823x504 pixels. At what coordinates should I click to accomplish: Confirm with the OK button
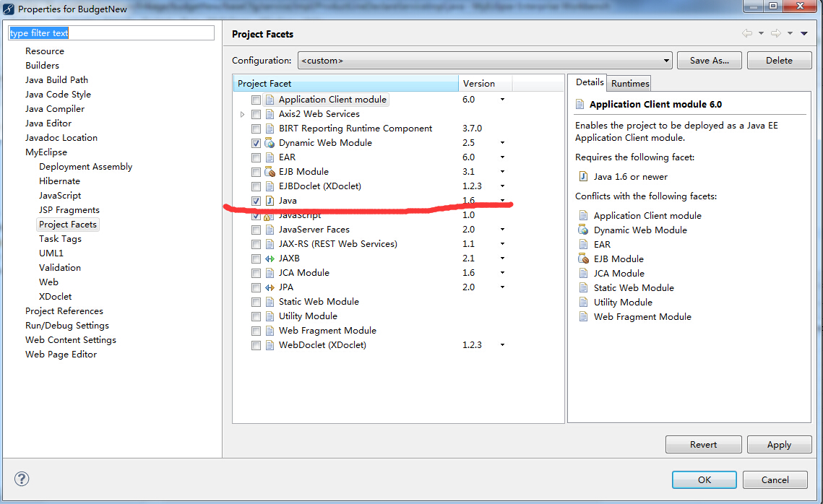click(x=704, y=480)
